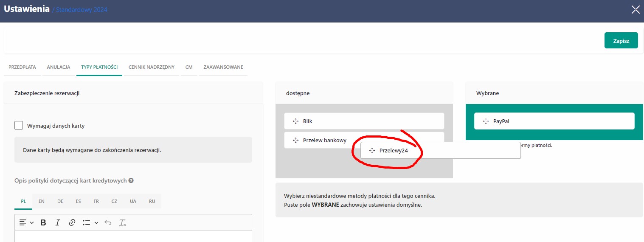Switch to the ANULACJA tab
The image size is (644, 242).
(59, 67)
